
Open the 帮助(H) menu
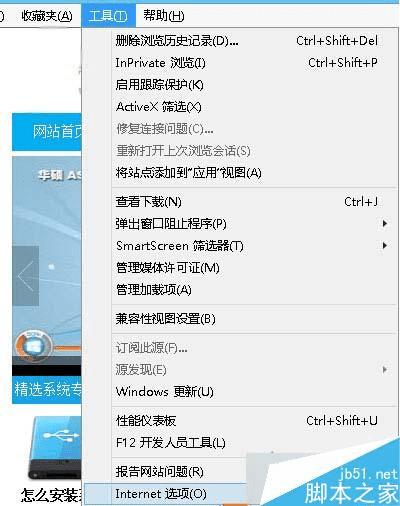(164, 15)
